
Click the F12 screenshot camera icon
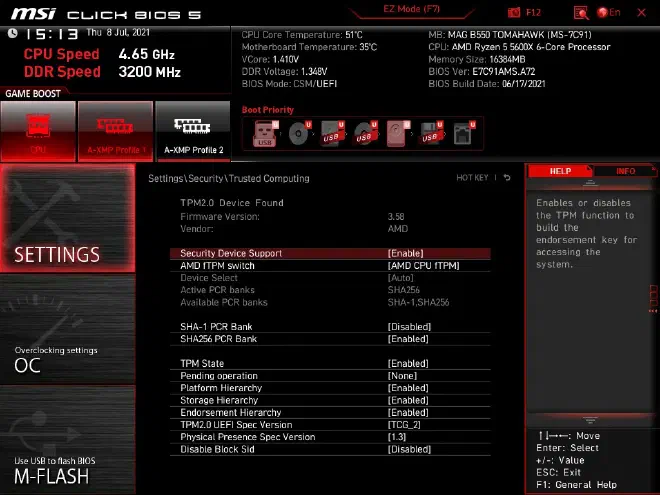(x=514, y=13)
